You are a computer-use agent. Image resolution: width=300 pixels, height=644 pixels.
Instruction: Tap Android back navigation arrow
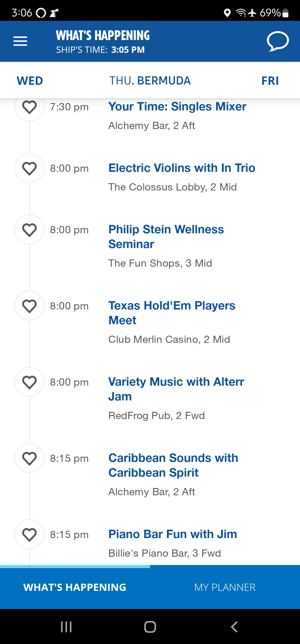[x=234, y=627]
